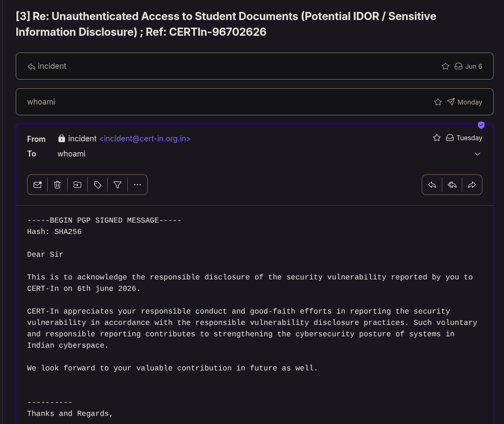Click the Jun 6 date label
This screenshot has width=504, height=424.
[474, 67]
